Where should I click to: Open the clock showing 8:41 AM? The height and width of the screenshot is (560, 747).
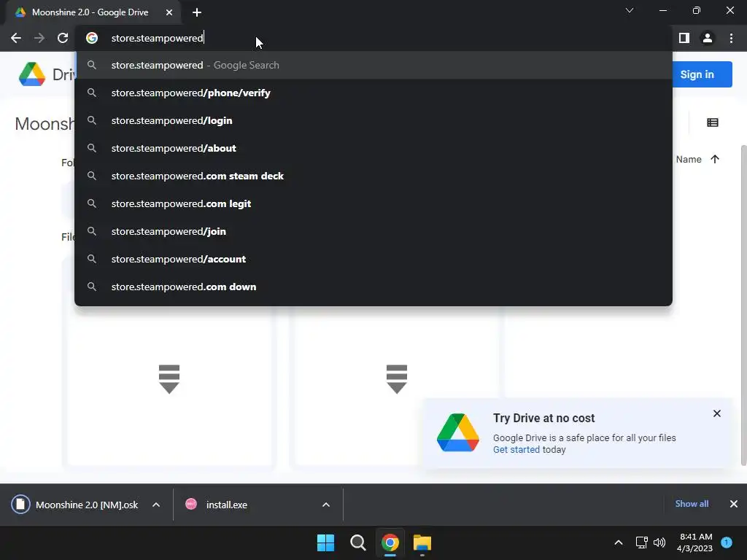pos(695,542)
